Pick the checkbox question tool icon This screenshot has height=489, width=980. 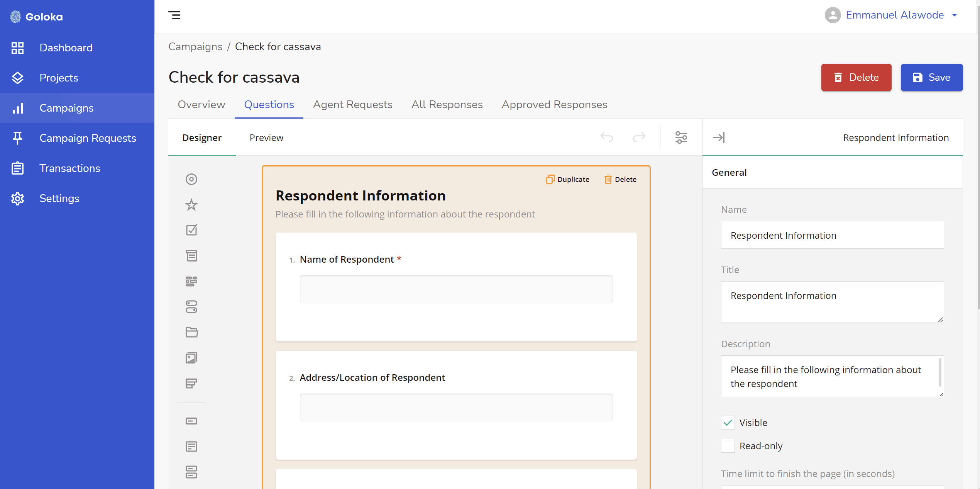[191, 230]
